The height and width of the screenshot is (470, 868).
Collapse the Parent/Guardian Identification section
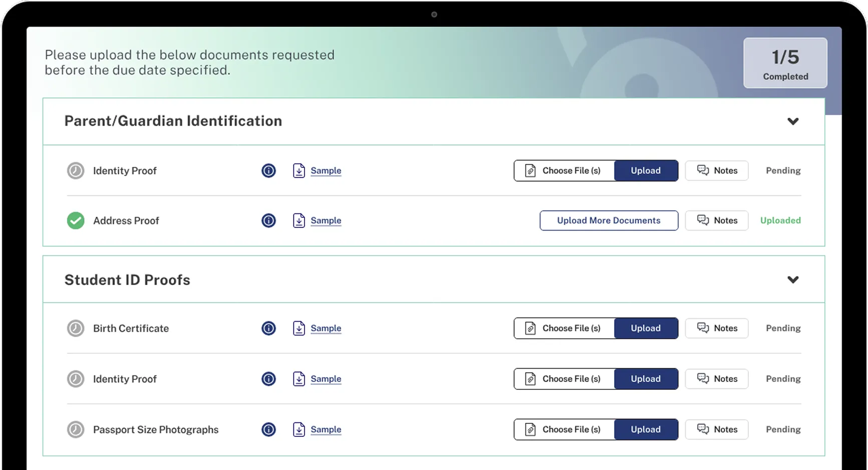(x=792, y=121)
